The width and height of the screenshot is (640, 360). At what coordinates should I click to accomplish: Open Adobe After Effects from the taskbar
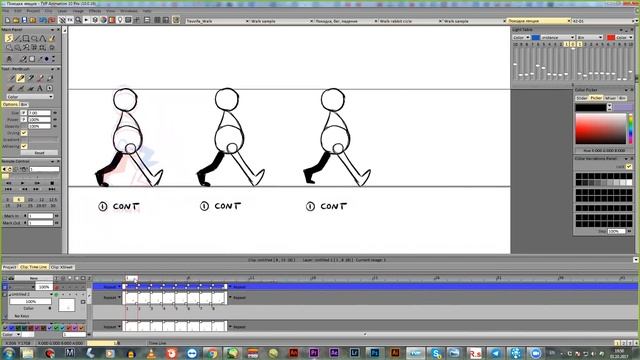point(334,353)
